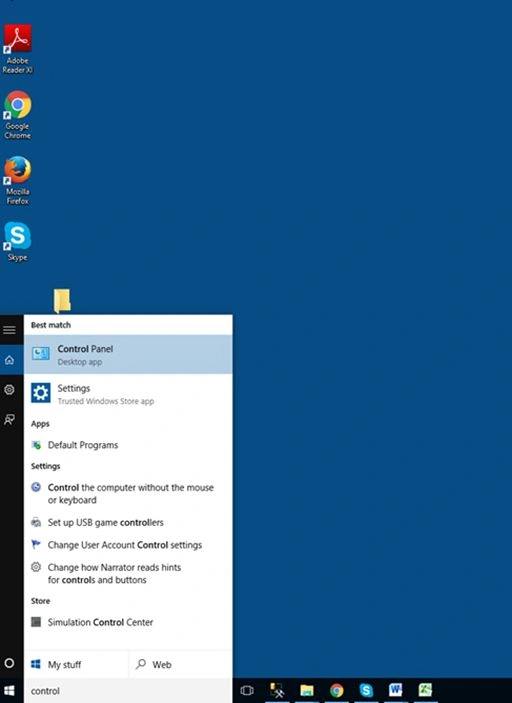Open Set up USB game controllers
Screen dimensions: 512x703
(128, 522)
